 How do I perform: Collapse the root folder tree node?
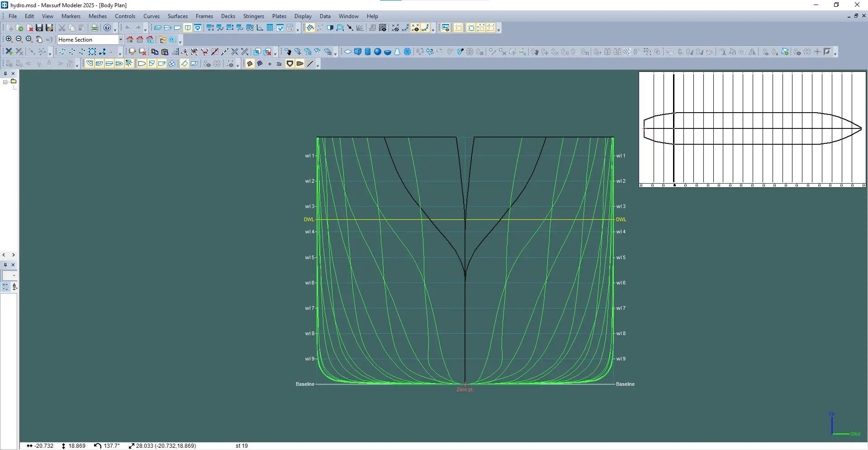click(x=5, y=82)
